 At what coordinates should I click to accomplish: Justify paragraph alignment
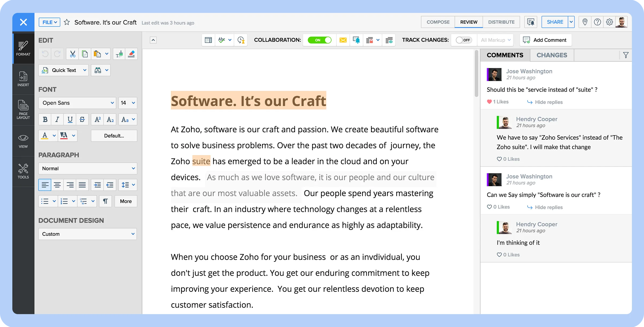(82, 185)
